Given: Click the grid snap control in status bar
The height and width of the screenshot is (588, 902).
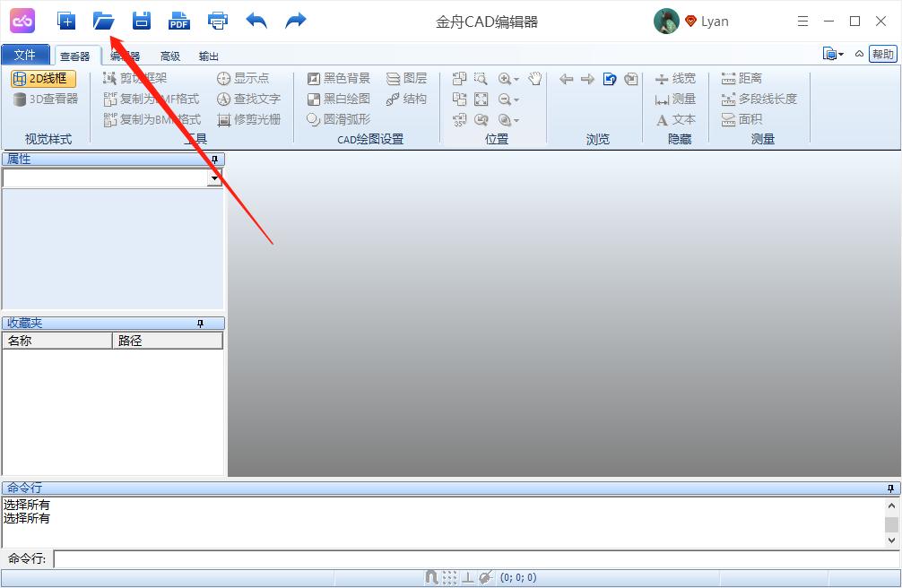Looking at the screenshot, I should [x=448, y=577].
